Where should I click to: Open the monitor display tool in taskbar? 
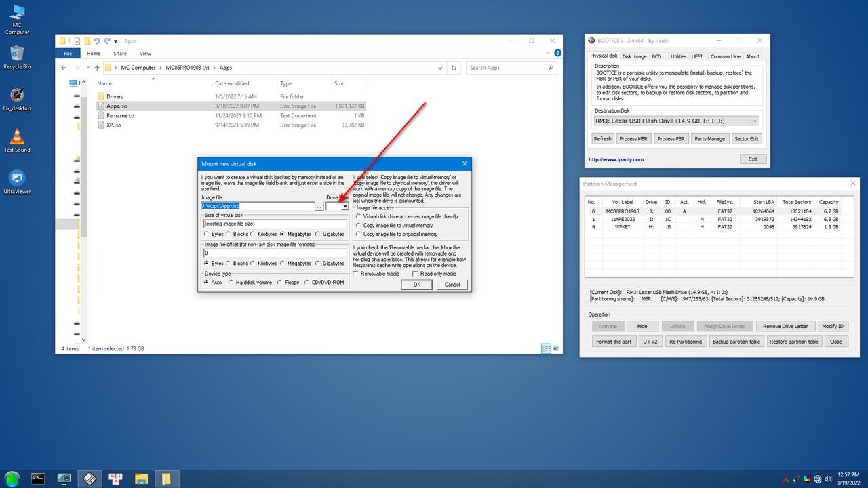pos(64,479)
